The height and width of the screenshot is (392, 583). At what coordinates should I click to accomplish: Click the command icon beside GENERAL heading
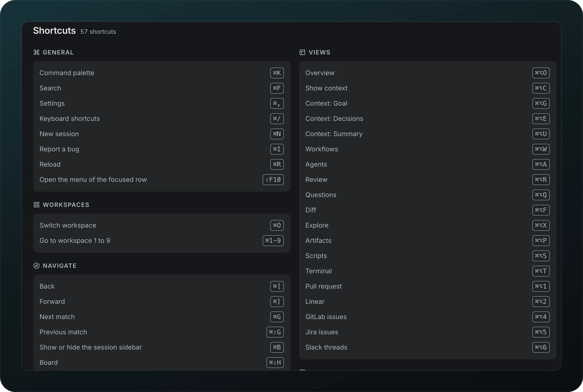pos(37,52)
